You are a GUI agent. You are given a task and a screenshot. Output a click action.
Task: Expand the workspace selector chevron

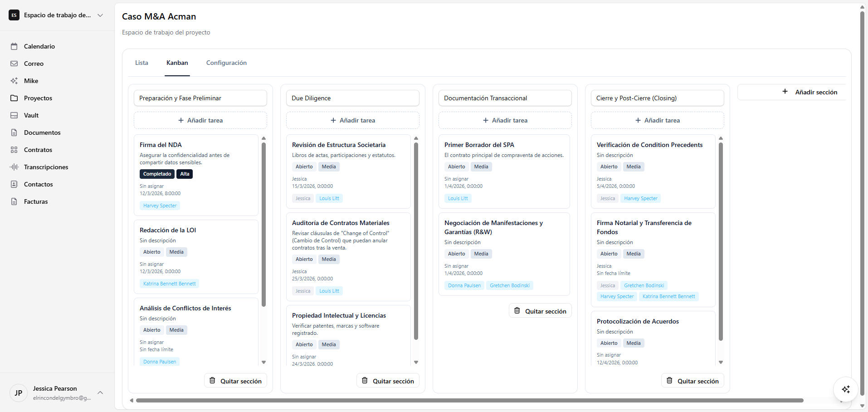[x=100, y=15]
